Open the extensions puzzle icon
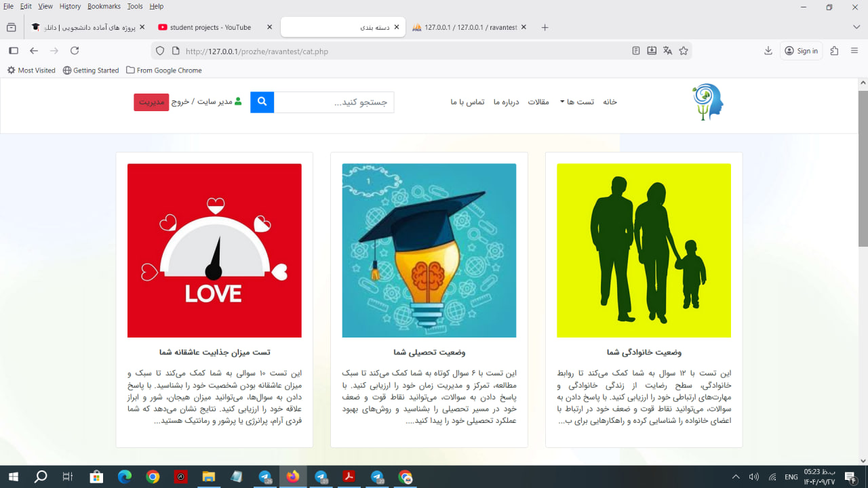The width and height of the screenshot is (868, 488). (834, 51)
